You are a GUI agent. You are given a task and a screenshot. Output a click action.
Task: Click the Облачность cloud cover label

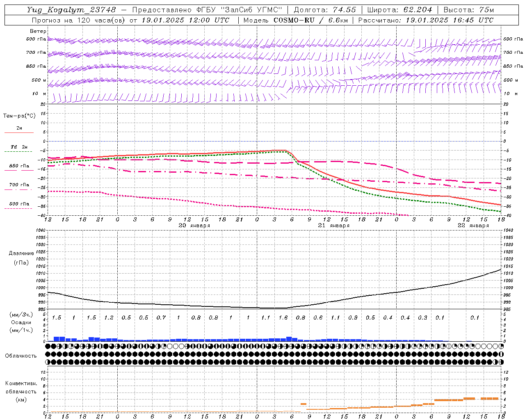[21, 356]
